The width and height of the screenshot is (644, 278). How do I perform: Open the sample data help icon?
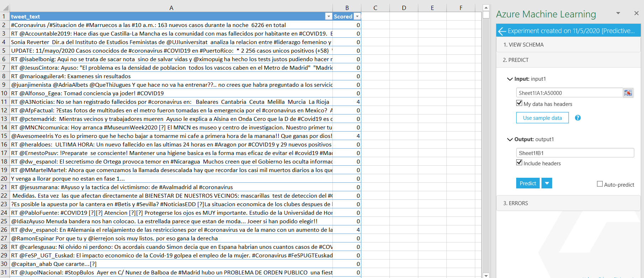tap(578, 118)
